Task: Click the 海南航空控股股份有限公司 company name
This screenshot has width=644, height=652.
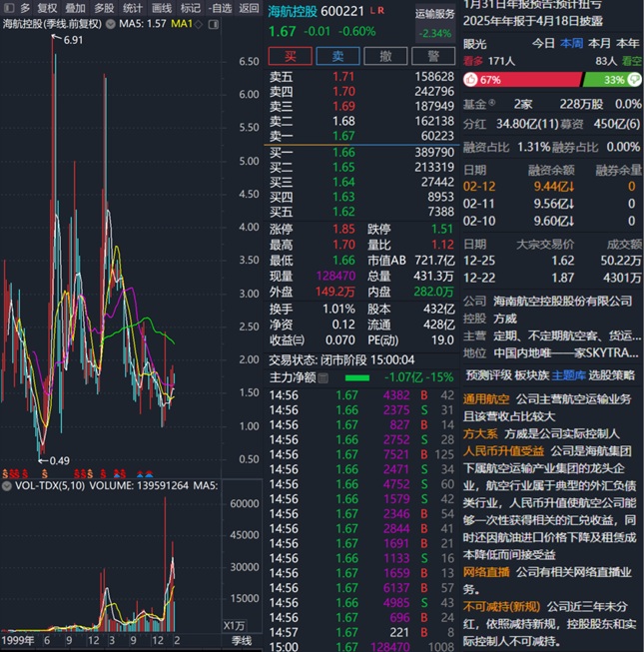Action: [x=563, y=302]
